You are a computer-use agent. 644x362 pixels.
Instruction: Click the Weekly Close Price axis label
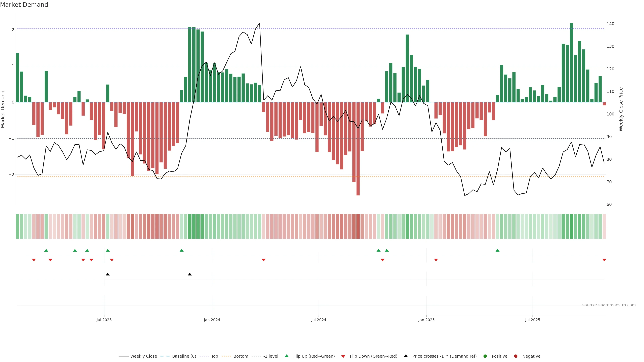[x=621, y=109]
